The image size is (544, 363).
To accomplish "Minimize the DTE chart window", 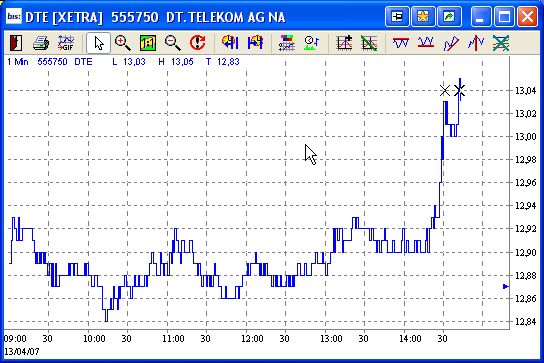I will click(480, 16).
